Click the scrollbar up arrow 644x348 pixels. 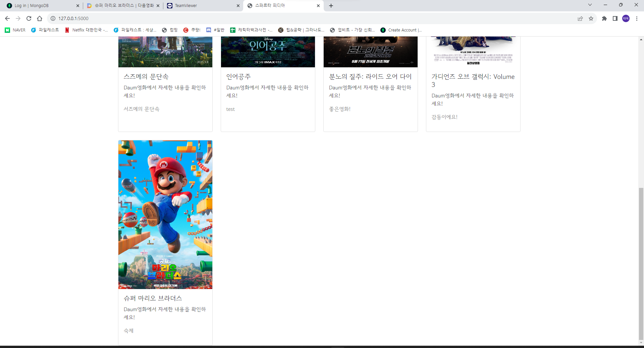641,39
